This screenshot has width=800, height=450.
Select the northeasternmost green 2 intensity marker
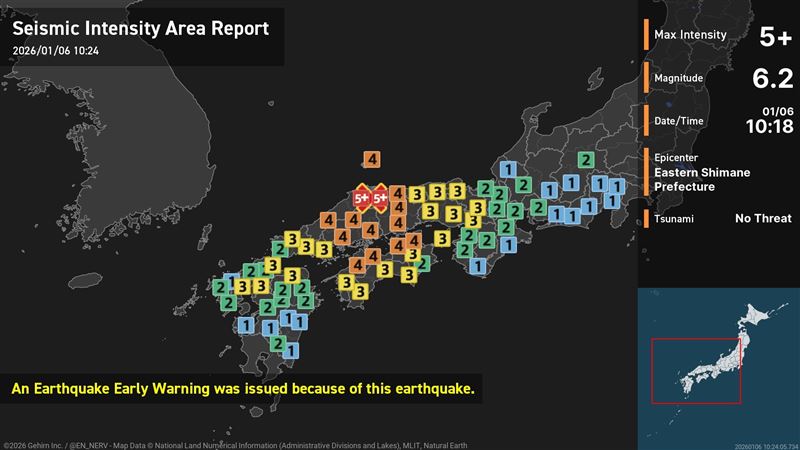586,160
